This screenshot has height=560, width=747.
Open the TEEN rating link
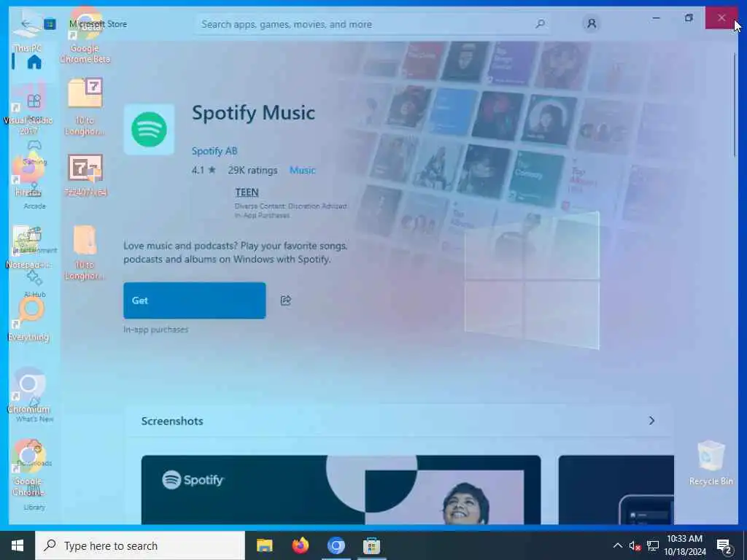(247, 192)
